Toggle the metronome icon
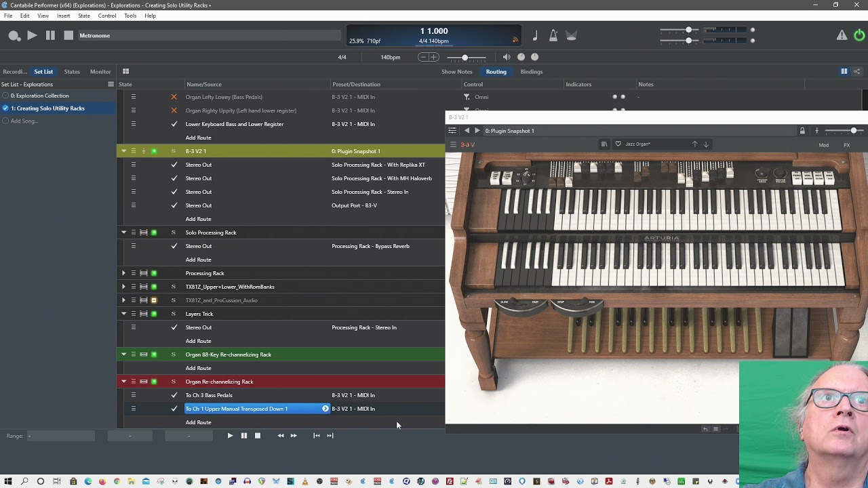 (553, 36)
